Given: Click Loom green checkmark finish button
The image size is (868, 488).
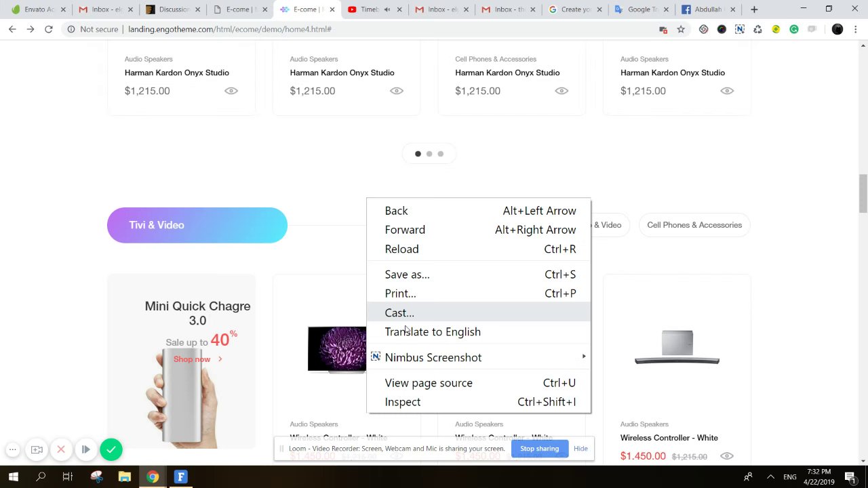Looking at the screenshot, I should (x=111, y=449).
